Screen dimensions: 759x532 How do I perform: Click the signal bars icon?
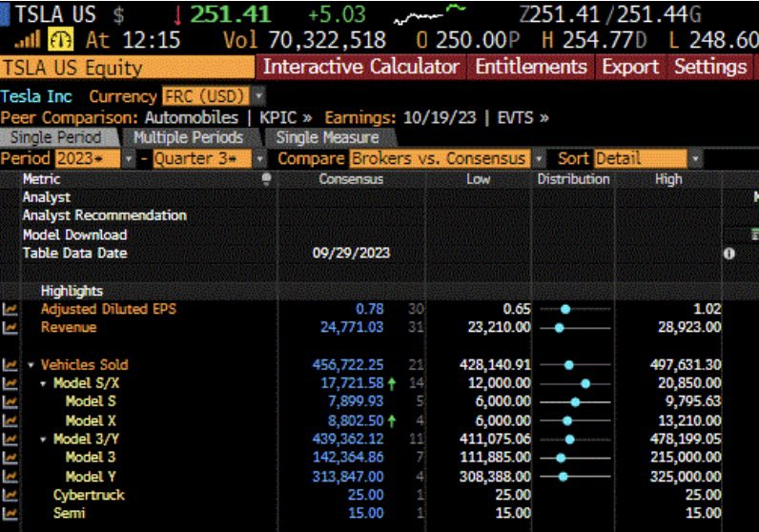[28, 40]
